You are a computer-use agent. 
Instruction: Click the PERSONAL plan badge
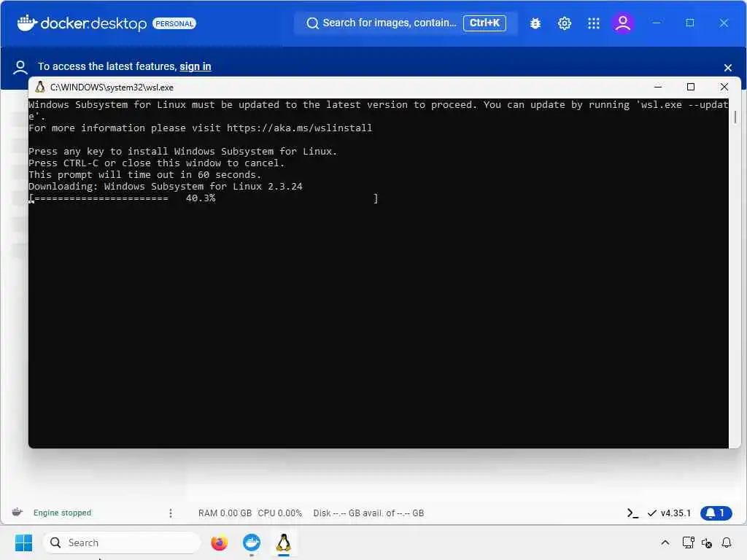pos(174,23)
